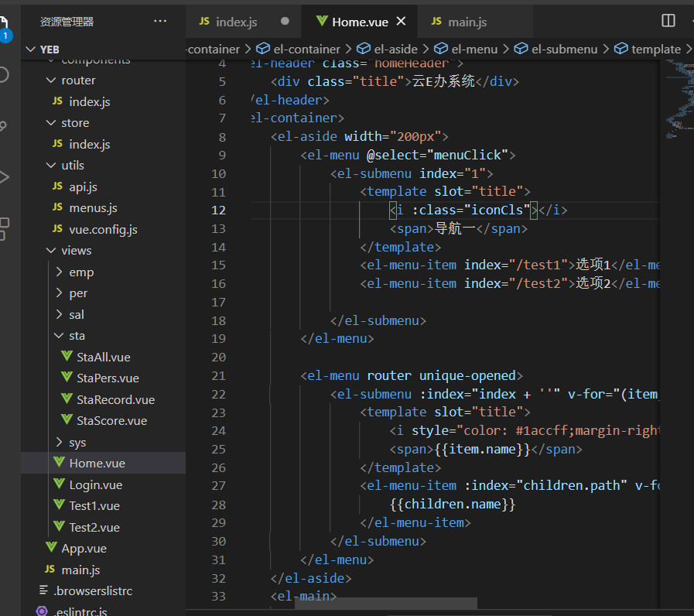Click 'unique-opened' attribute on line 21
Screen dimensions: 694x616
467,375
